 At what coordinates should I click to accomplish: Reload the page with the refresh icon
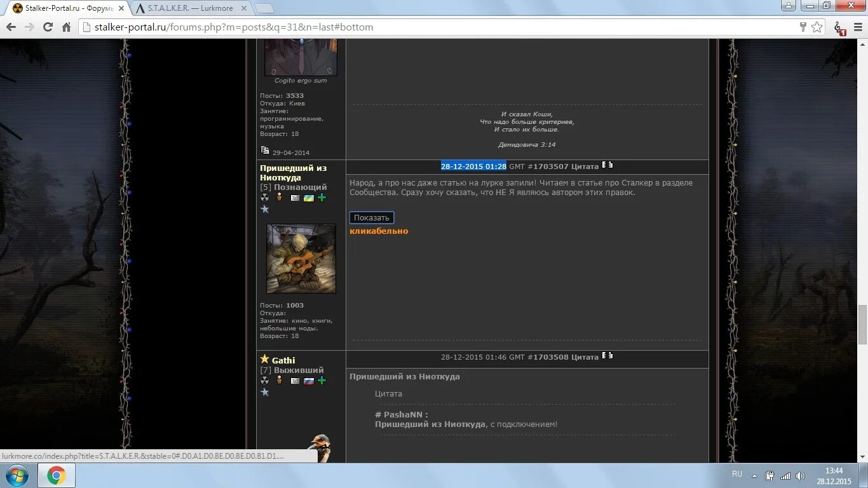coord(48,27)
